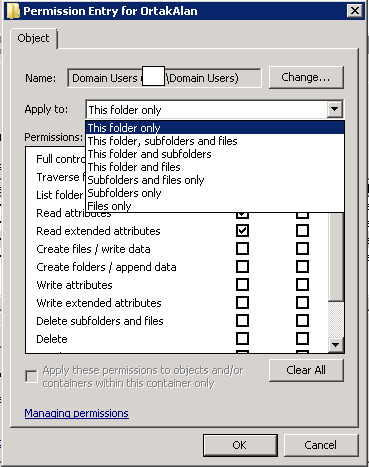Open the Managing permissions link
The image size is (369, 467).
click(x=77, y=413)
